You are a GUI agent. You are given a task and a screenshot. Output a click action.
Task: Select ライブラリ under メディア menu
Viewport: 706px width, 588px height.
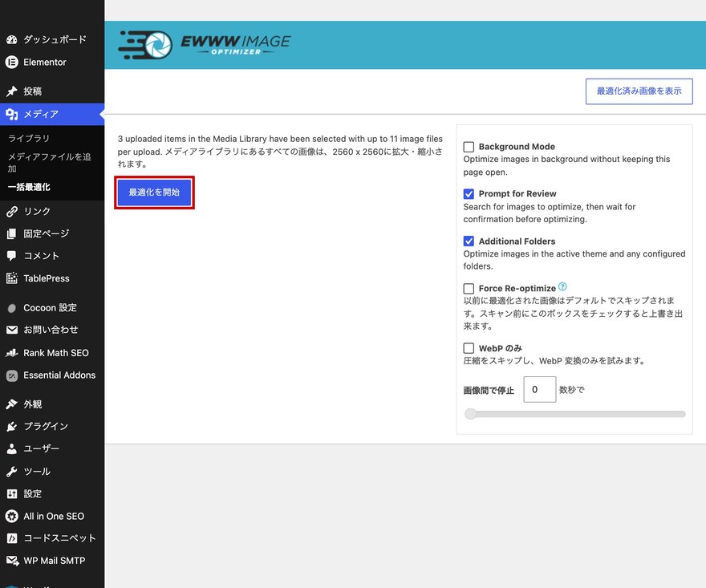pos(29,138)
